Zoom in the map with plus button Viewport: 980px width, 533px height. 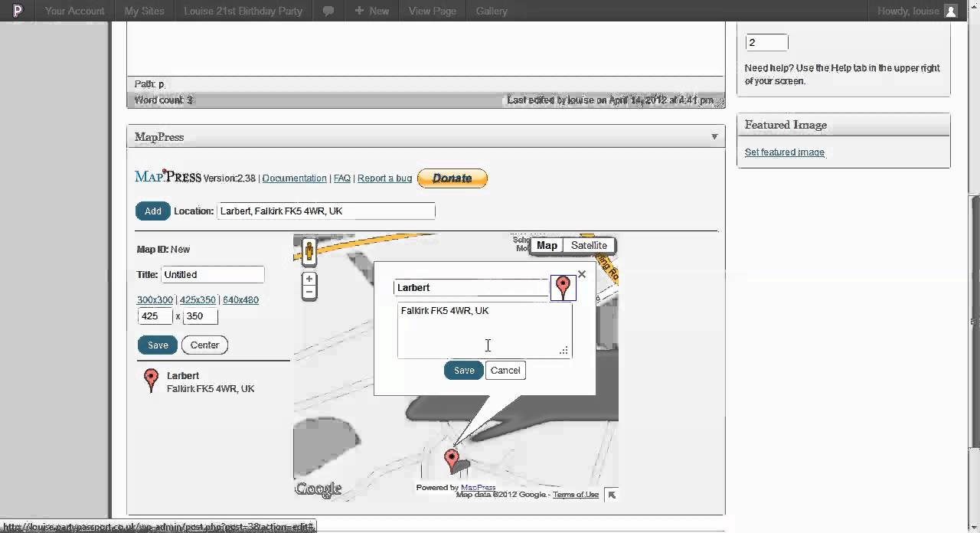click(309, 280)
